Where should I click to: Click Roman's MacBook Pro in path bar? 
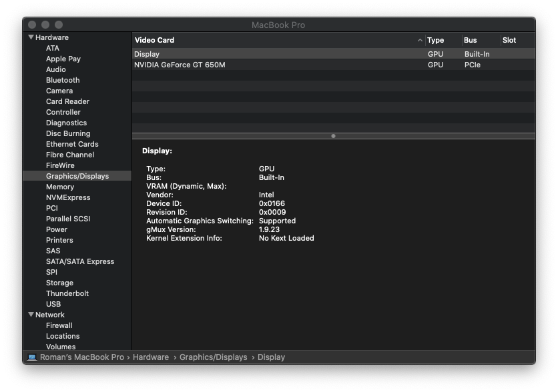(82, 357)
